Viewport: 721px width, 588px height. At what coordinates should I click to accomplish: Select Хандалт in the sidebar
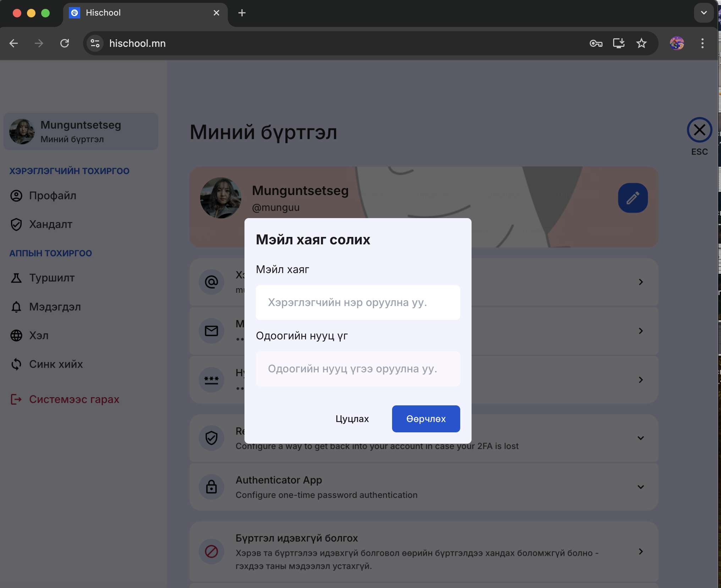coord(50,224)
